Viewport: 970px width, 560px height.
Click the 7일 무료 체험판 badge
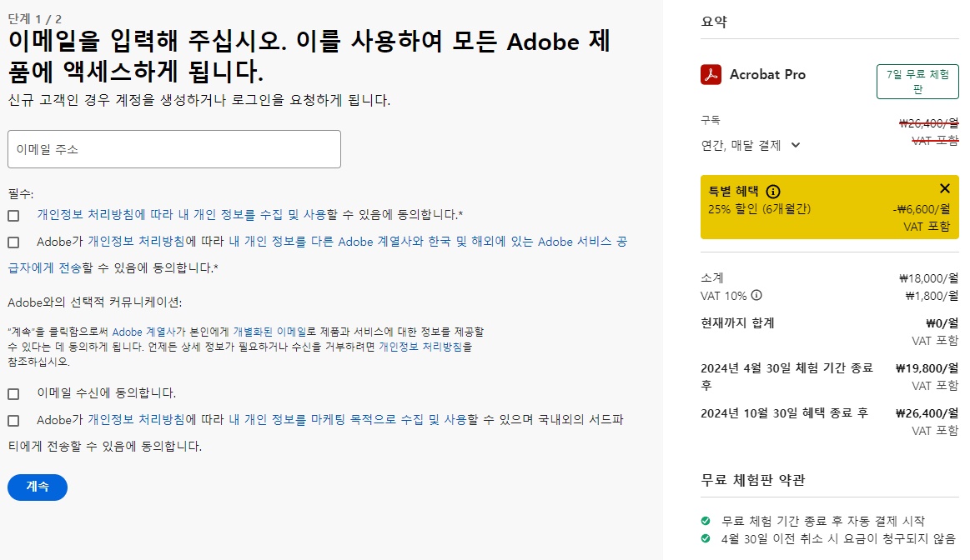(917, 81)
